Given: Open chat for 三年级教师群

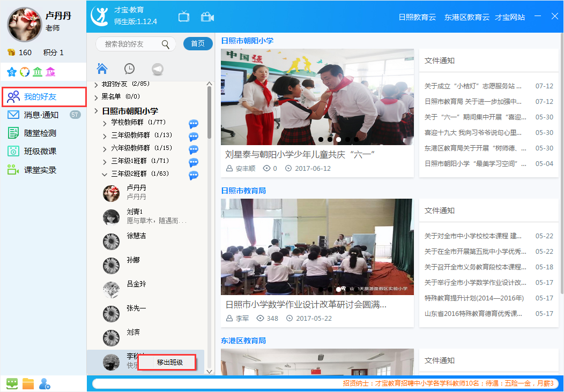Looking at the screenshot, I should point(194,137).
